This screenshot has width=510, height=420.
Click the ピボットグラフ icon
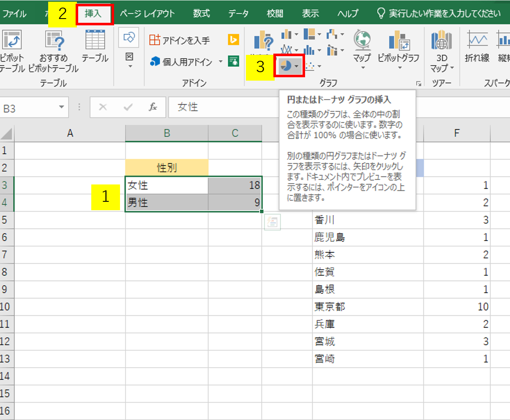click(398, 41)
